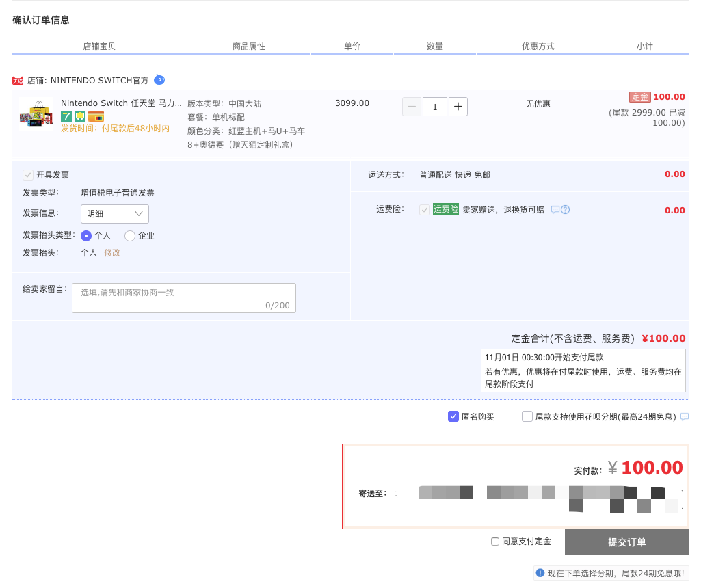Click the 普通配送 快递 免邮 shipping text

[x=455, y=175]
